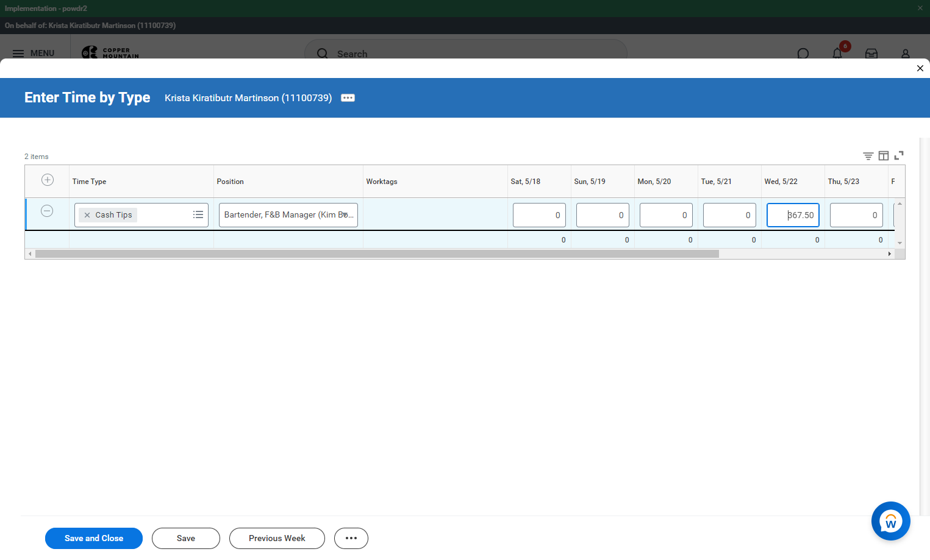Image resolution: width=930 pixels, height=560 pixels.
Task: Click the Sat, 5/18 amount field
Action: coord(540,215)
